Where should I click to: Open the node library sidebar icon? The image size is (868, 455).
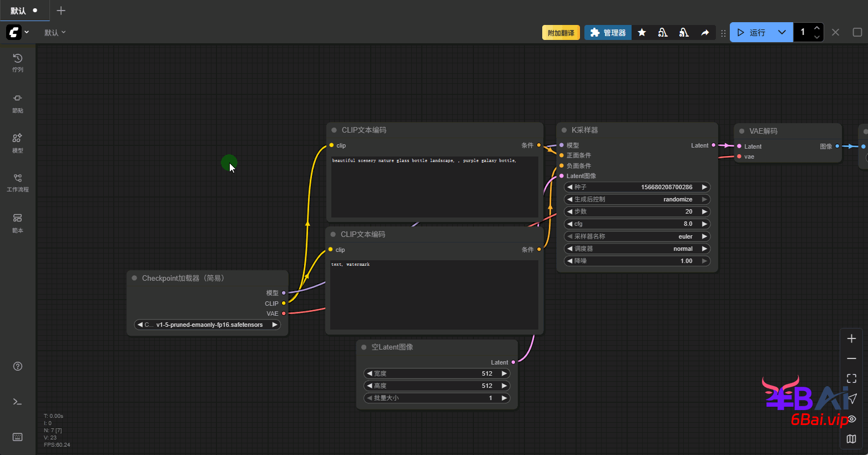18,103
